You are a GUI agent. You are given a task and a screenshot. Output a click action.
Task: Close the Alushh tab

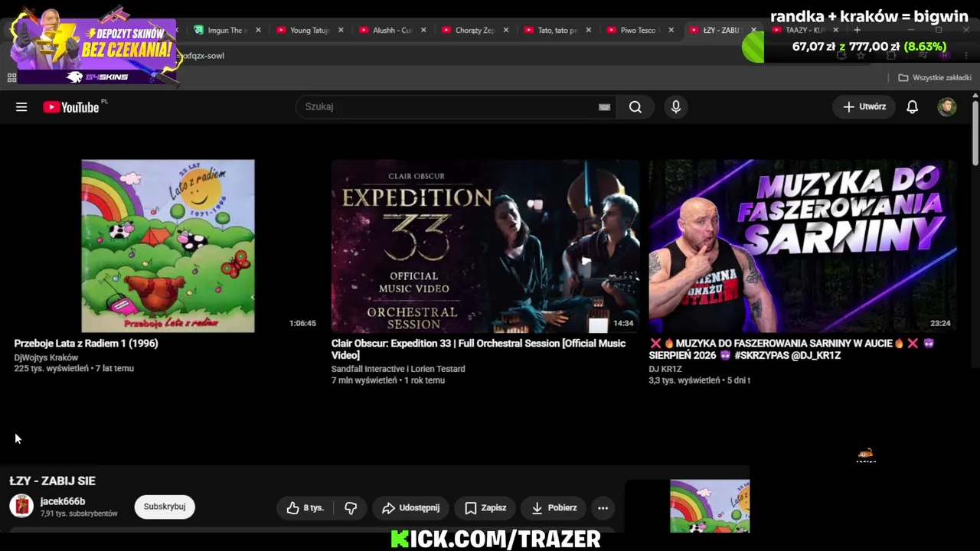pyautogui.click(x=423, y=31)
